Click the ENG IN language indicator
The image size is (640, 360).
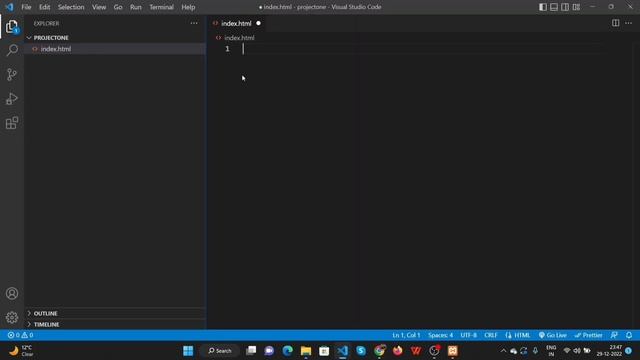point(551,351)
